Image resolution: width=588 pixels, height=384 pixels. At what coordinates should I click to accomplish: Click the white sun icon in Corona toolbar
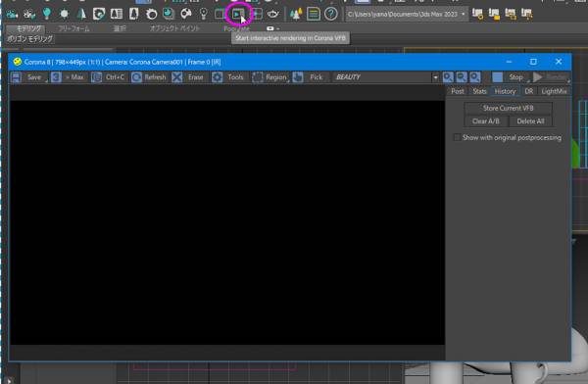(64, 15)
